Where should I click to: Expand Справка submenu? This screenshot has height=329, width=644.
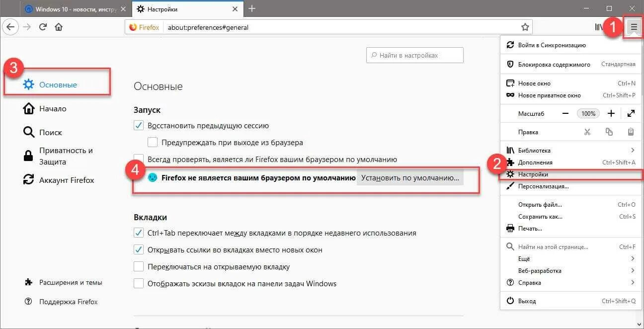coord(570,283)
